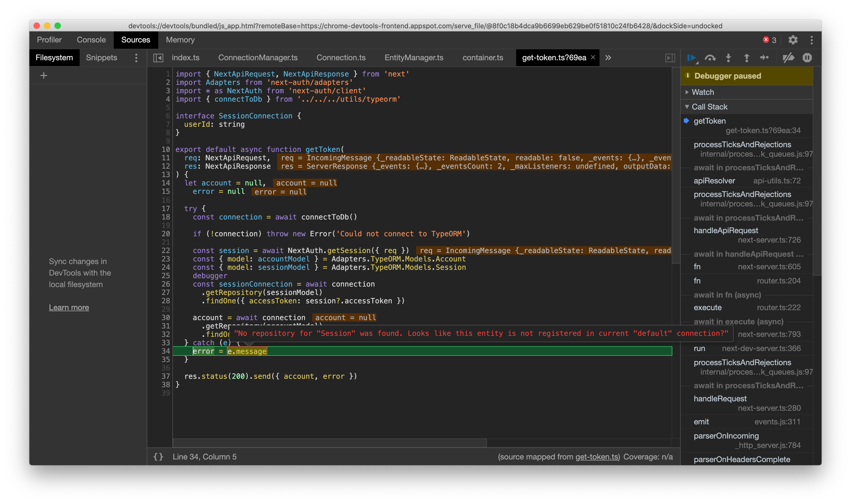Viewport: 851px width, 504px height.
Task: Click the Learn more link
Action: 69,307
